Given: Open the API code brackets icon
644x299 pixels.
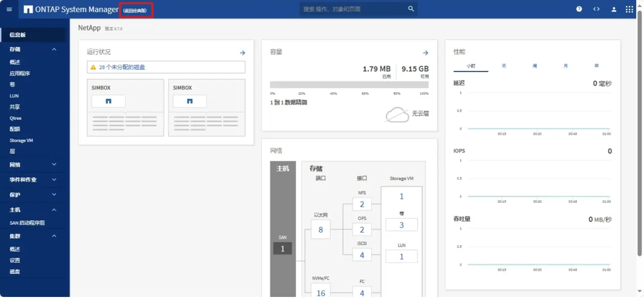Looking at the screenshot, I should coord(596,9).
